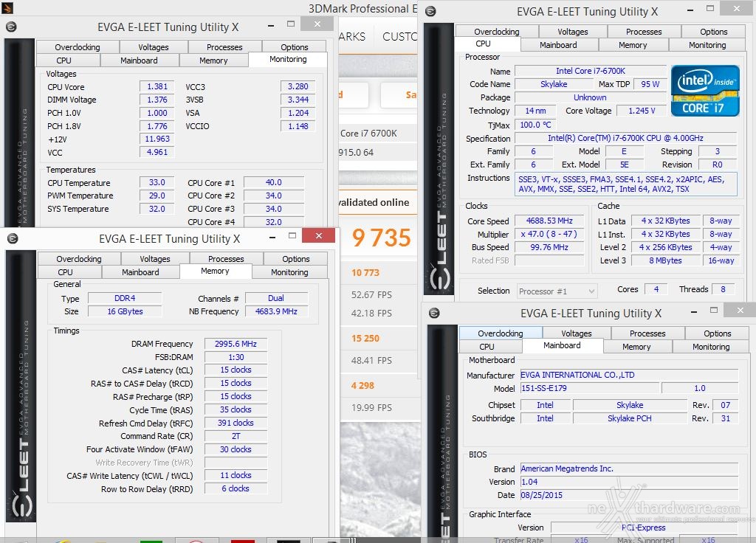Select active Monitoring tab above the Voltages group
The width and height of the screenshot is (756, 543).
click(x=288, y=59)
